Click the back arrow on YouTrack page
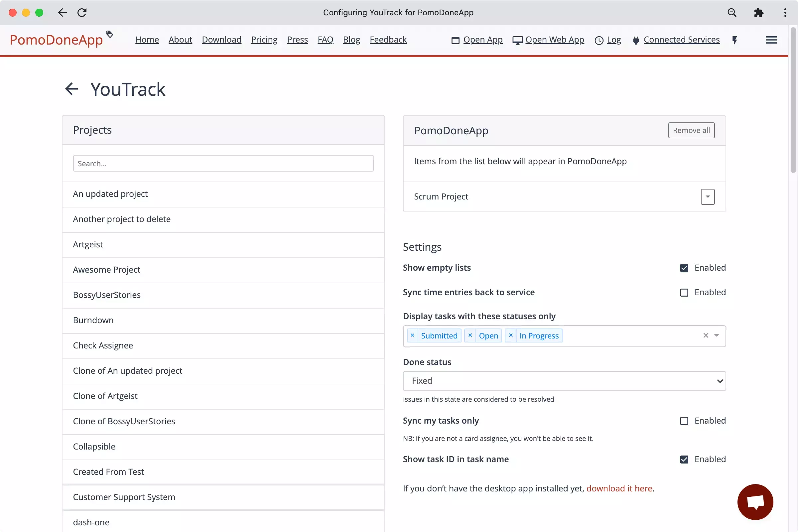The height and width of the screenshot is (532, 798). tap(71, 89)
